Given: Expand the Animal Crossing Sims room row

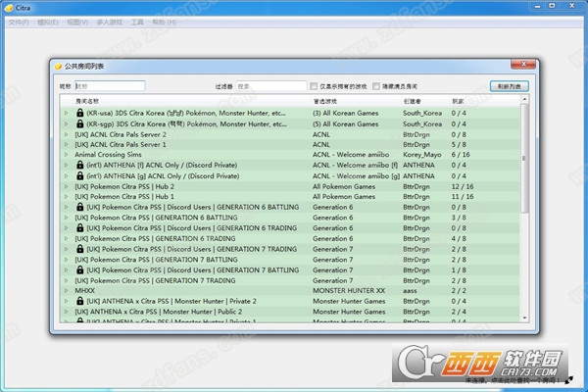Looking at the screenshot, I should coord(67,154).
